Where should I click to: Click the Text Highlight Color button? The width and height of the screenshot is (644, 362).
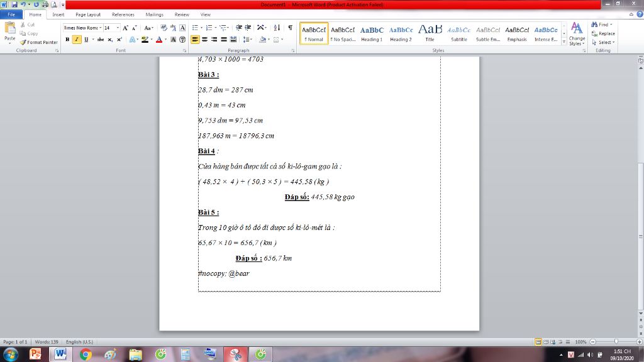(x=145, y=40)
